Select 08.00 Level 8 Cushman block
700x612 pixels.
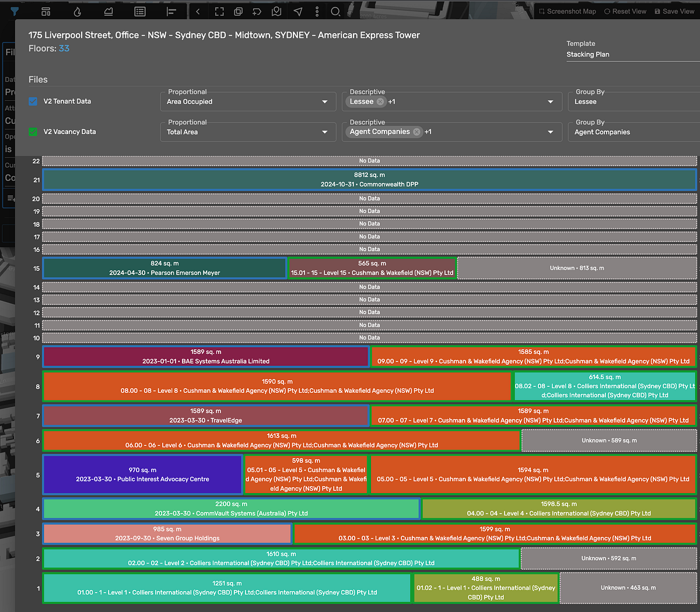[x=277, y=386]
